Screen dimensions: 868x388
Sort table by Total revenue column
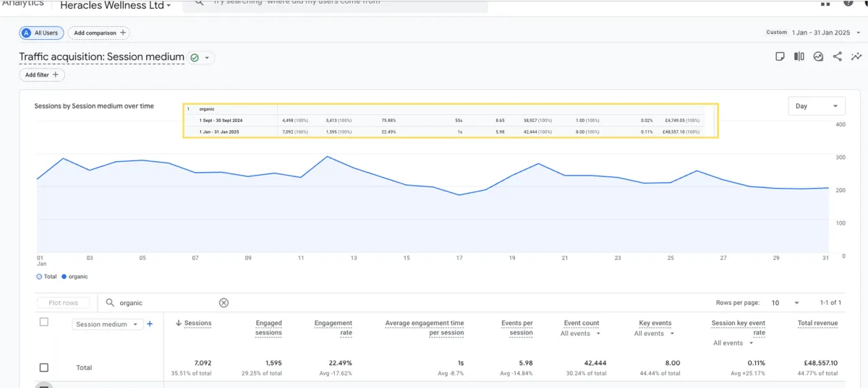click(817, 323)
